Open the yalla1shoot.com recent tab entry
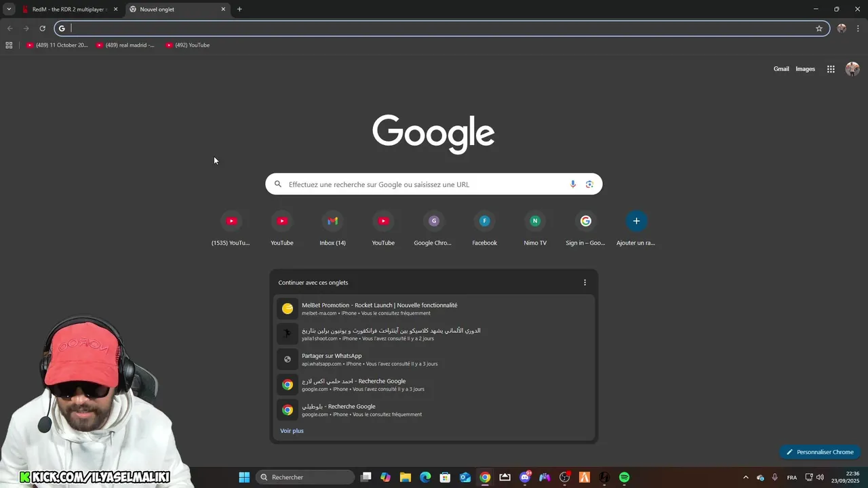Screen dimensions: 868x488 (434, 334)
